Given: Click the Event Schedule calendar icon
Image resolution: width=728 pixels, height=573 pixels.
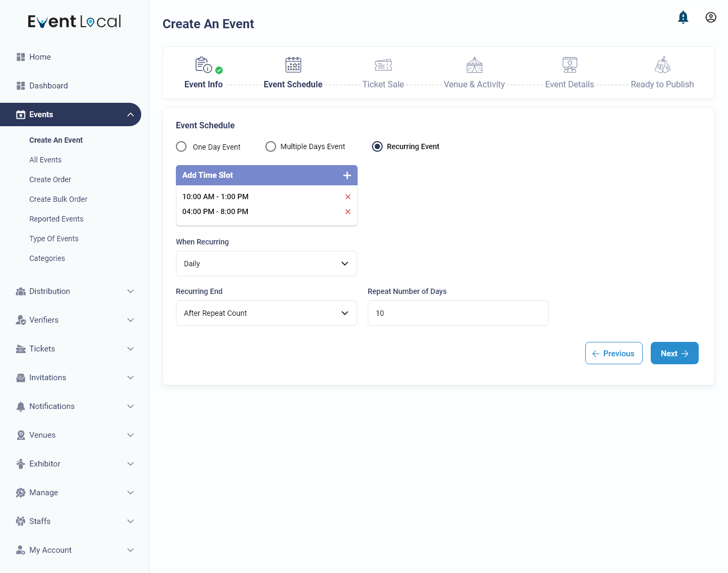Looking at the screenshot, I should 293,64.
